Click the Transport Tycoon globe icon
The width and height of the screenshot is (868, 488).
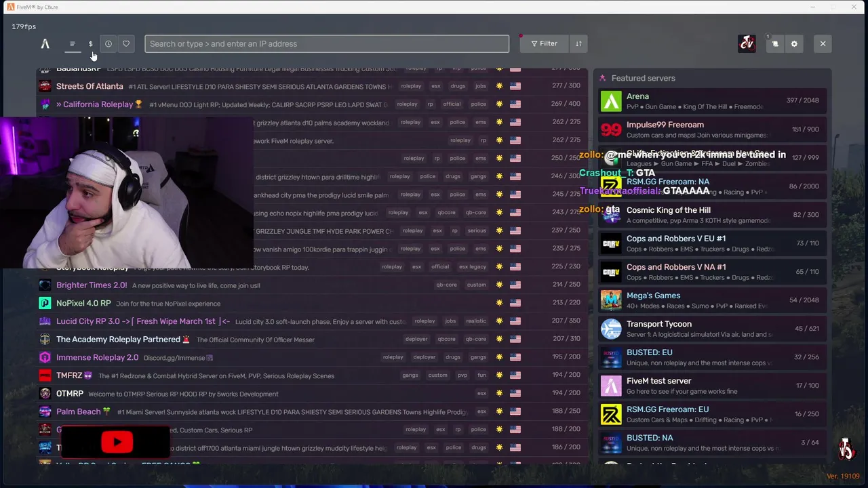[611, 329]
